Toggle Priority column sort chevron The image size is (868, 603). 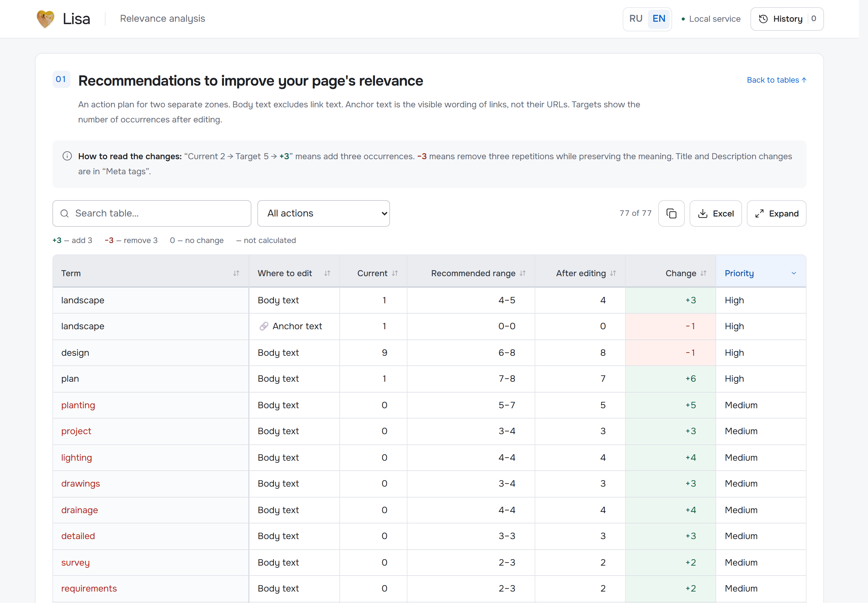[794, 273]
